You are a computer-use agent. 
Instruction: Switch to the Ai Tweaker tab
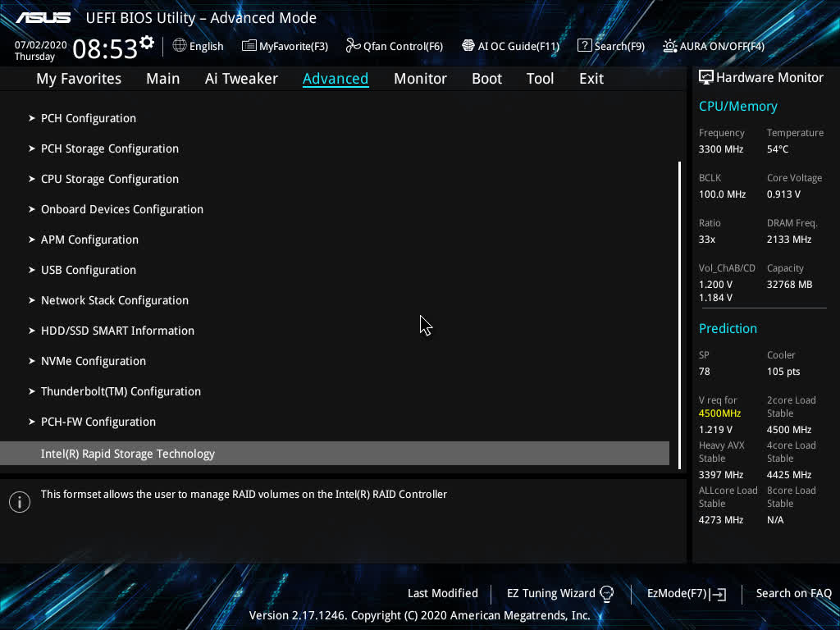(x=241, y=79)
